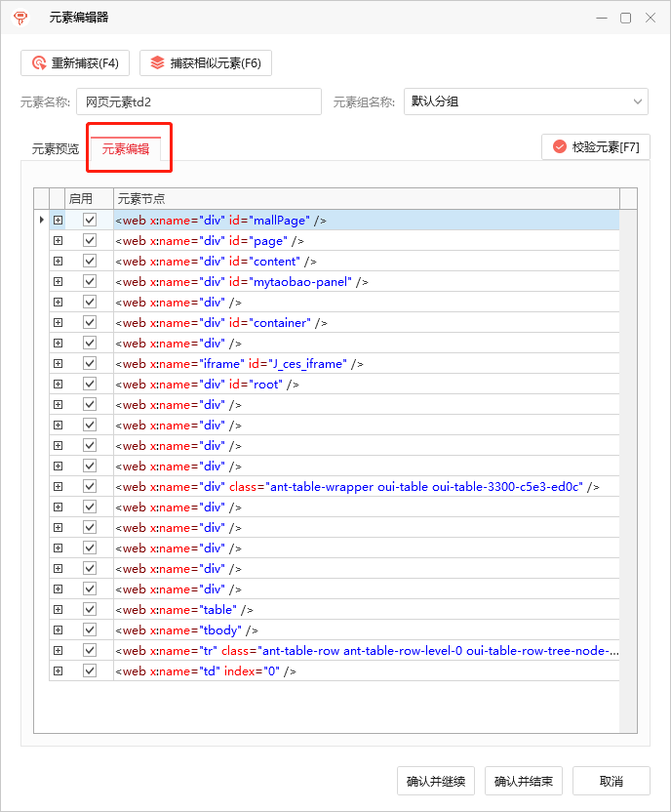
Task: Expand the J_ces_iframe node row
Action: [x=58, y=363]
